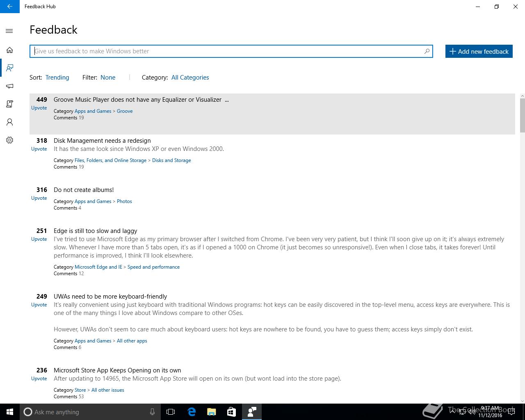Screen dimensions: 525x420
Task: Open Quests icon in the sidebar
Action: click(x=9, y=104)
